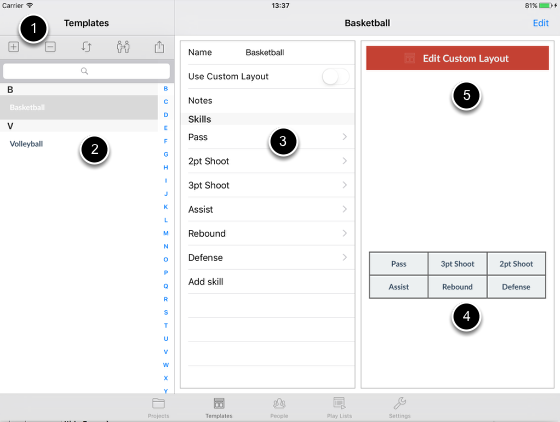Click the people figures toolbar icon
The height and width of the screenshot is (422, 560).
pyautogui.click(x=123, y=47)
